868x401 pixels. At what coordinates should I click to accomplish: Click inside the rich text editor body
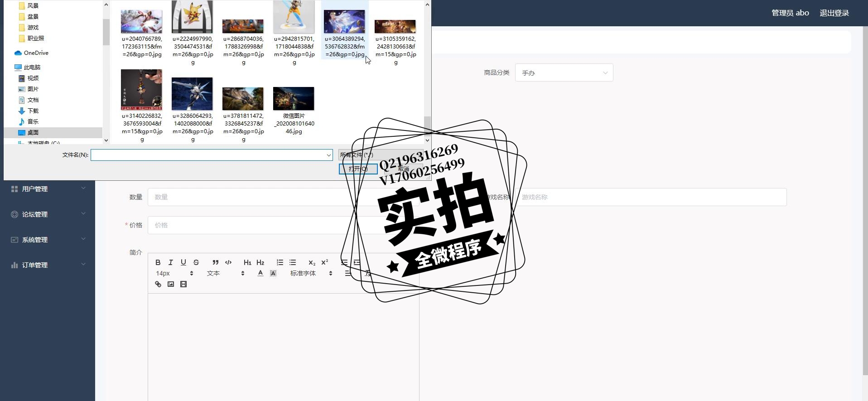tap(283, 347)
